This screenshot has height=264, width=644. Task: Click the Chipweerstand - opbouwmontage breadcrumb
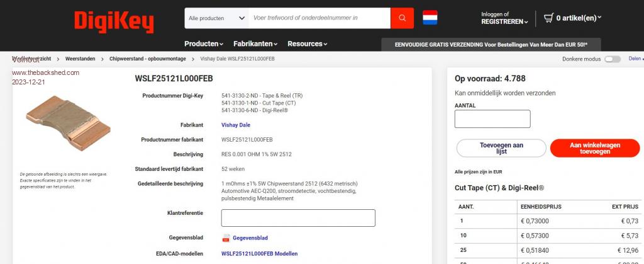coord(147,59)
